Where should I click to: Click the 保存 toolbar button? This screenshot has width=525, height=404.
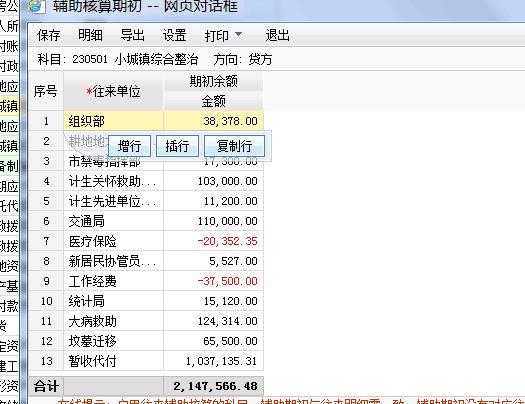pos(49,35)
